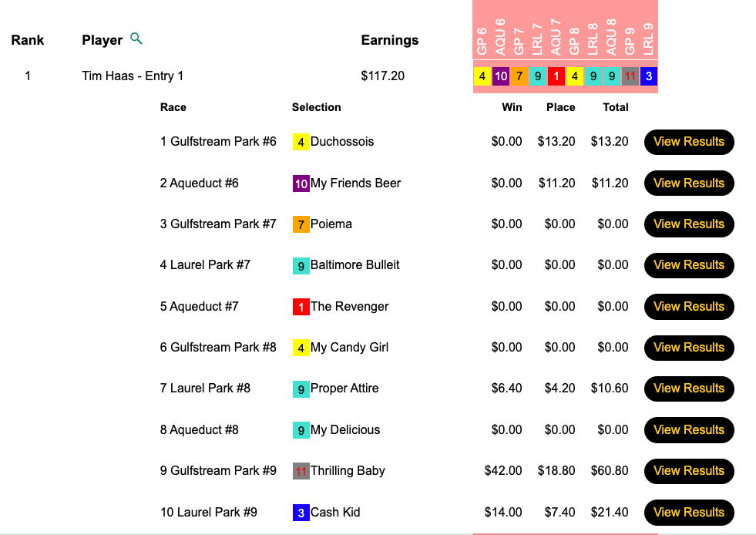Click the Earnings column header
This screenshot has width=756, height=535.
[389, 40]
